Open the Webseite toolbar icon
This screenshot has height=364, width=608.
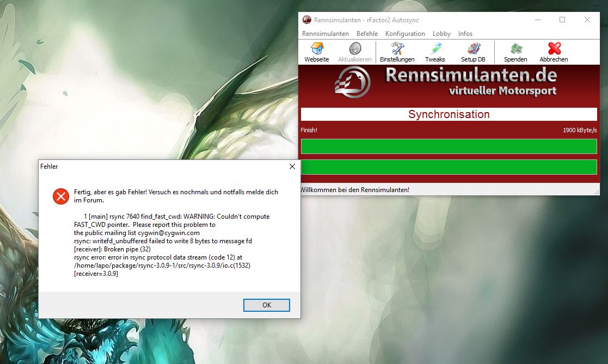point(316,49)
